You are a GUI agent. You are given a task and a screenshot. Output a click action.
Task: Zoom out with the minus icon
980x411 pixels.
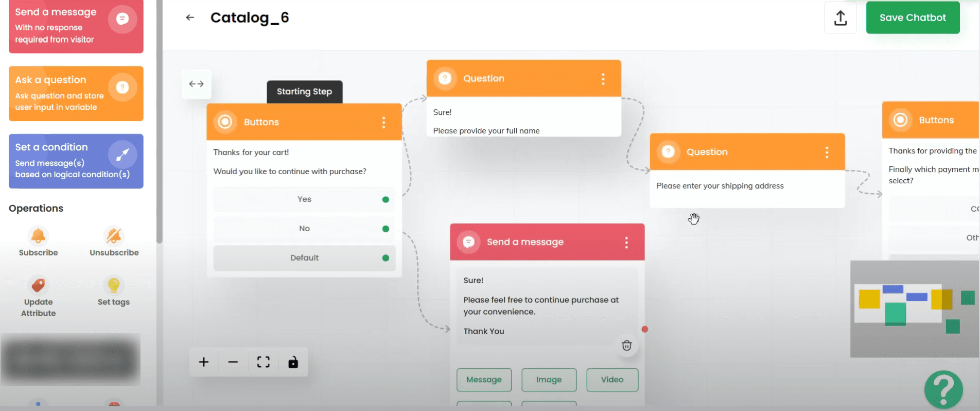point(233,362)
